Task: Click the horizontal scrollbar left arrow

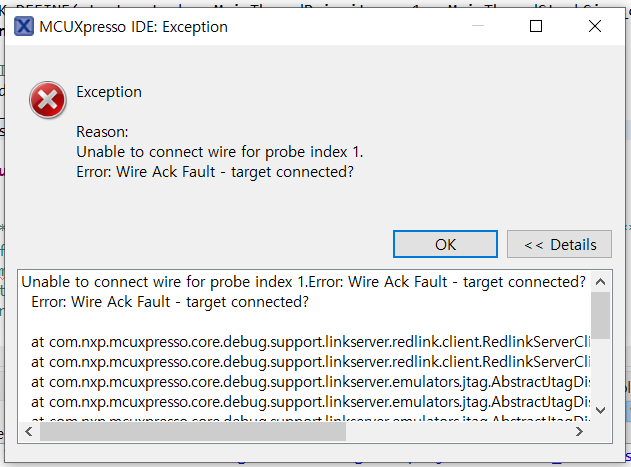Action: tap(29, 432)
